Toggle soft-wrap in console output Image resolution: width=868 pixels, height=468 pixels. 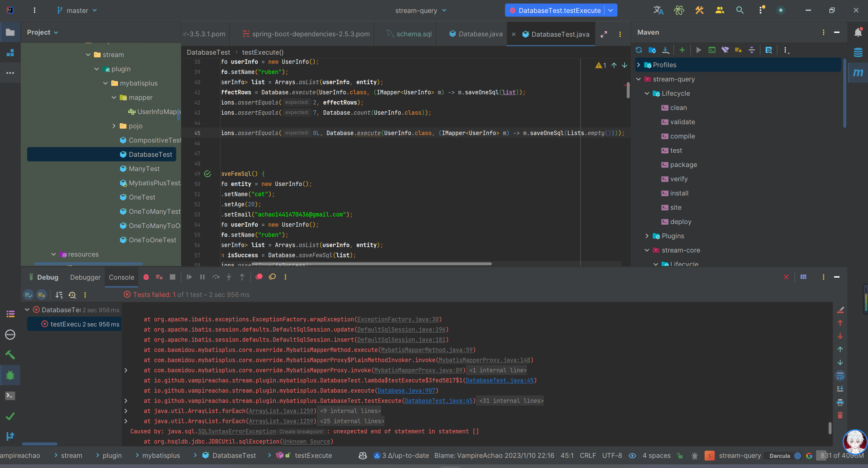point(840,376)
